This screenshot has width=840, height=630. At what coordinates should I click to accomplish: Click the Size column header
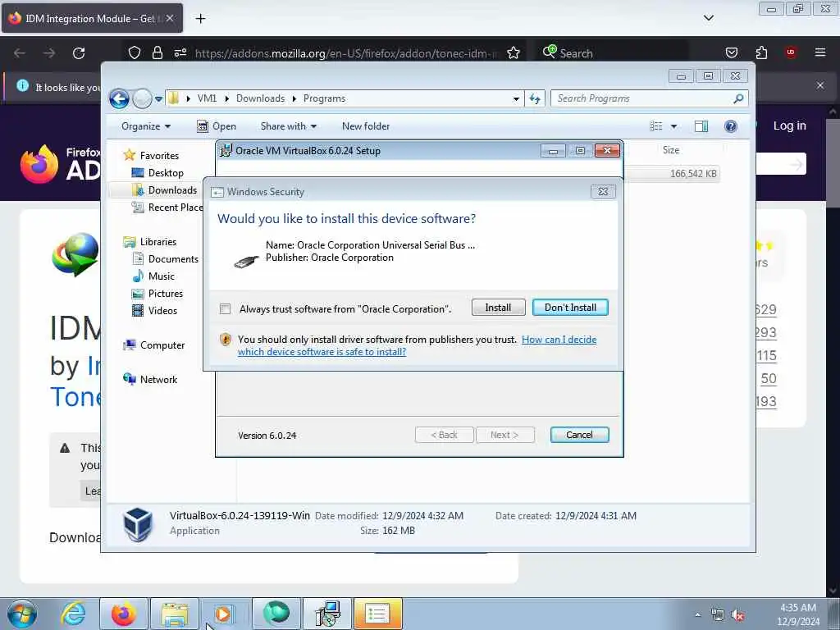pyautogui.click(x=671, y=150)
